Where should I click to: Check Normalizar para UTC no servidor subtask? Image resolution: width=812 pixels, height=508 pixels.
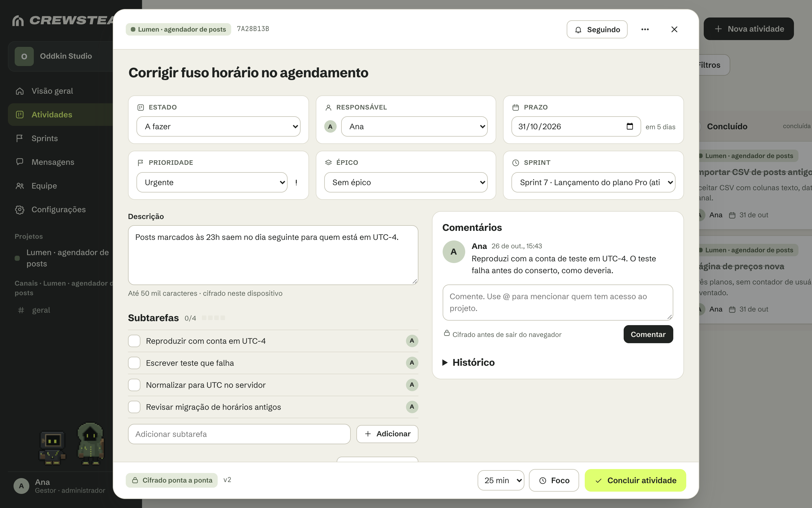click(134, 385)
